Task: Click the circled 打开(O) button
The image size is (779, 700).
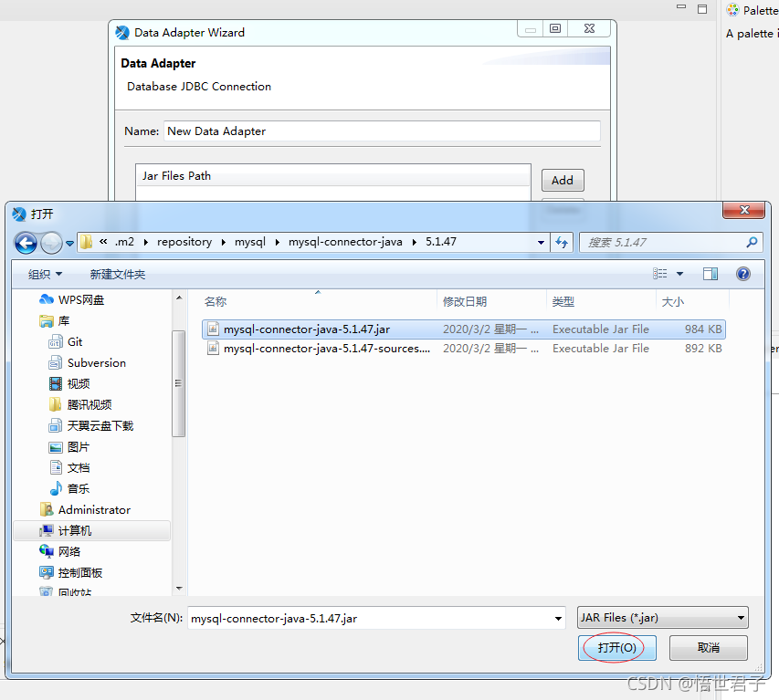Action: tap(616, 647)
